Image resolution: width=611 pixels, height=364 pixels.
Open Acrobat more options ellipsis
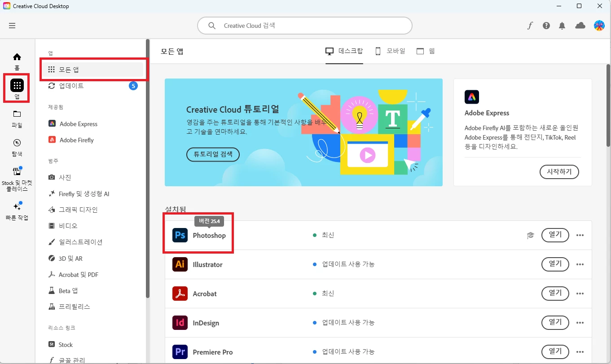tap(580, 294)
